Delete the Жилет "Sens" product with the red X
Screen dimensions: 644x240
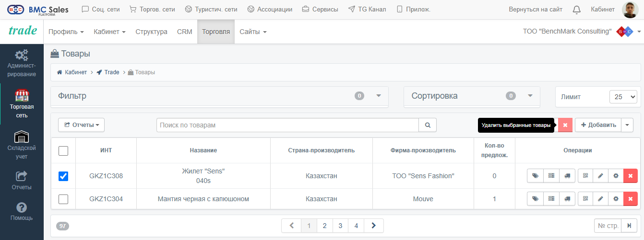point(631,176)
